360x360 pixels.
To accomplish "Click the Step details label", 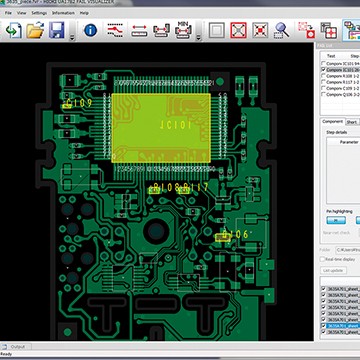I will [336, 132].
